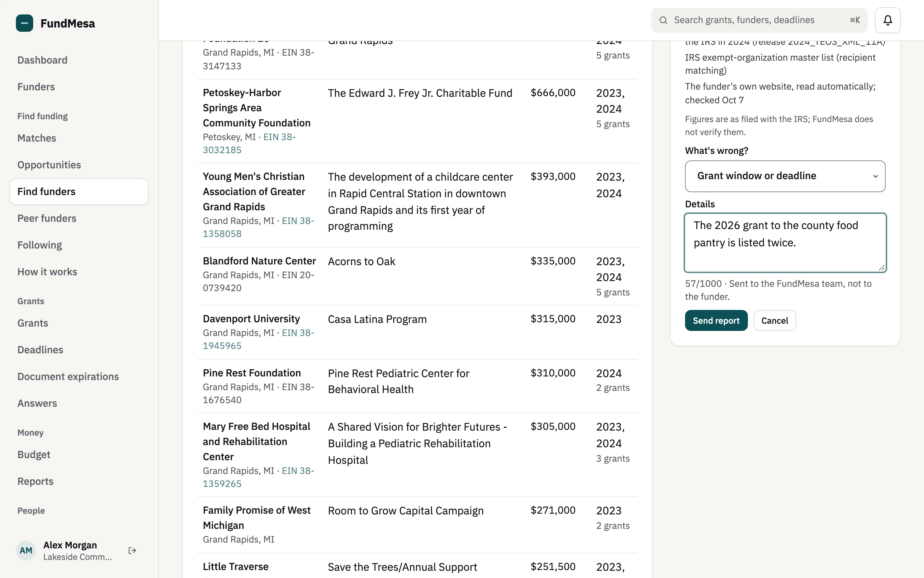
Task: Click Pine Rest Foundation name
Action: coord(252,373)
